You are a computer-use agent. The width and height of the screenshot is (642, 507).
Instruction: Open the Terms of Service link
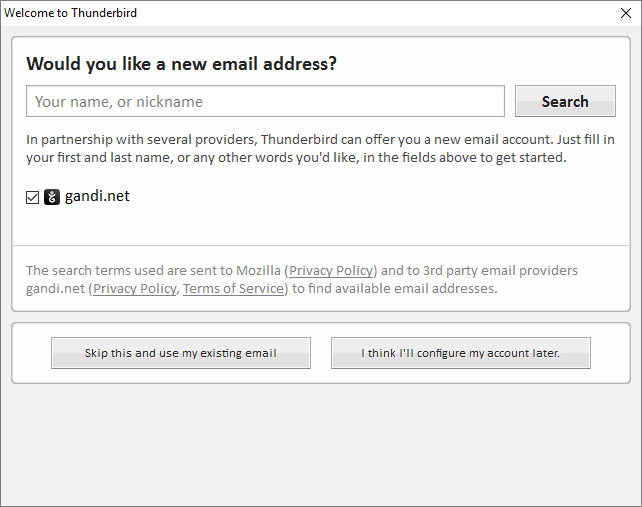[x=235, y=288]
